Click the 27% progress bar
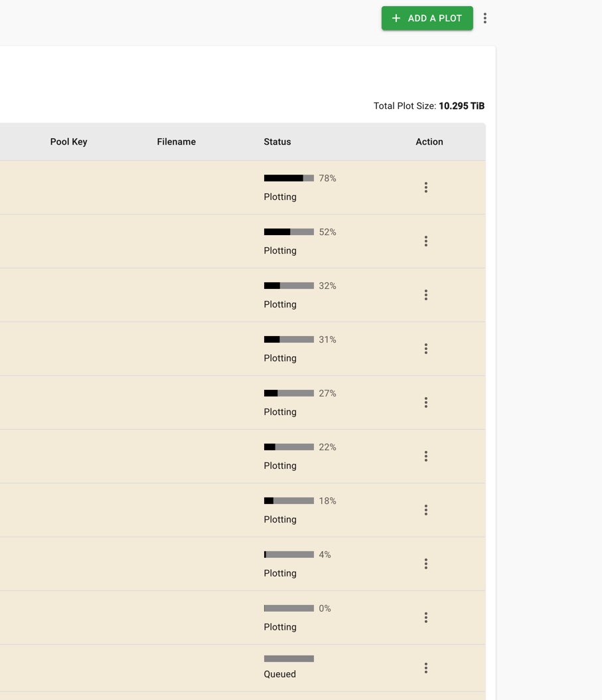The image size is (602, 700). coord(289,393)
